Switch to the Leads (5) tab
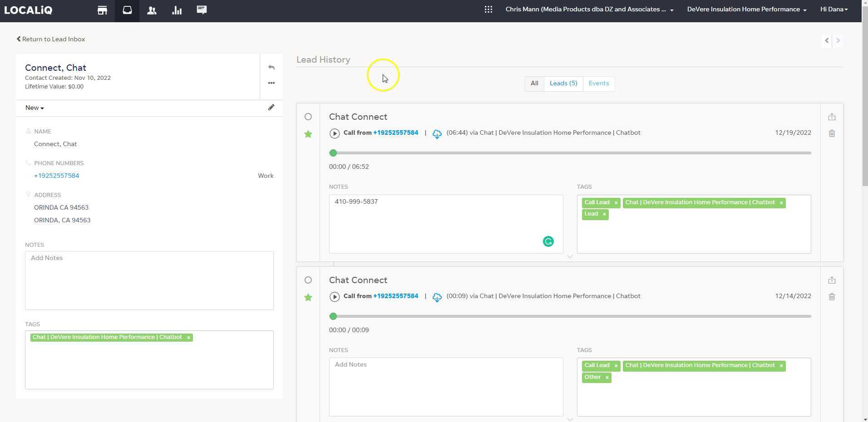This screenshot has height=422, width=868. click(x=563, y=83)
